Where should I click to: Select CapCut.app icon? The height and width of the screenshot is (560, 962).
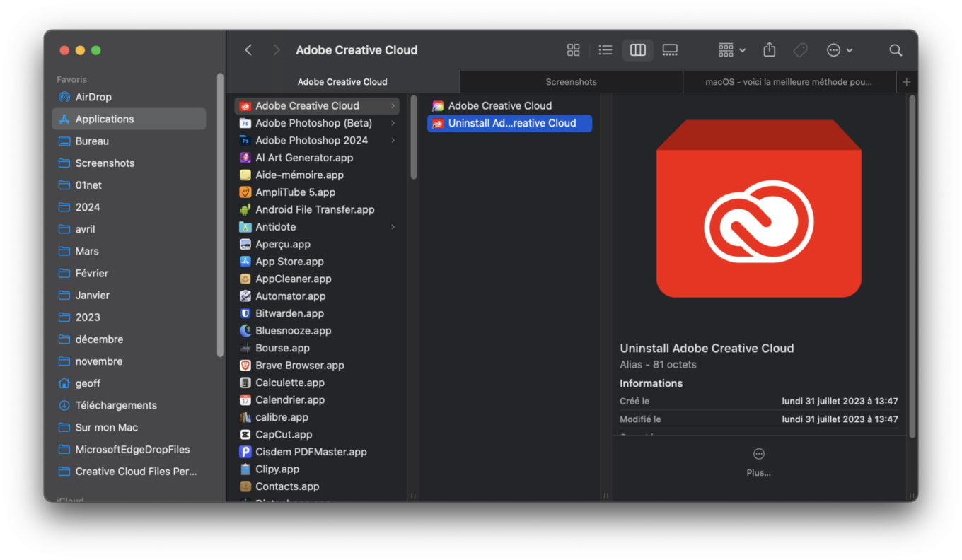(245, 435)
